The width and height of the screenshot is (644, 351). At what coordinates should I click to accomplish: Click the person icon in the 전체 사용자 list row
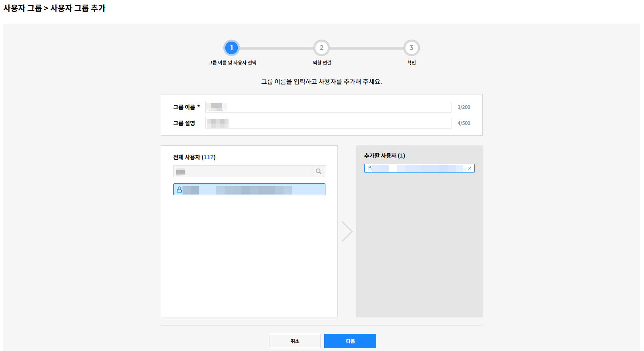point(179,190)
